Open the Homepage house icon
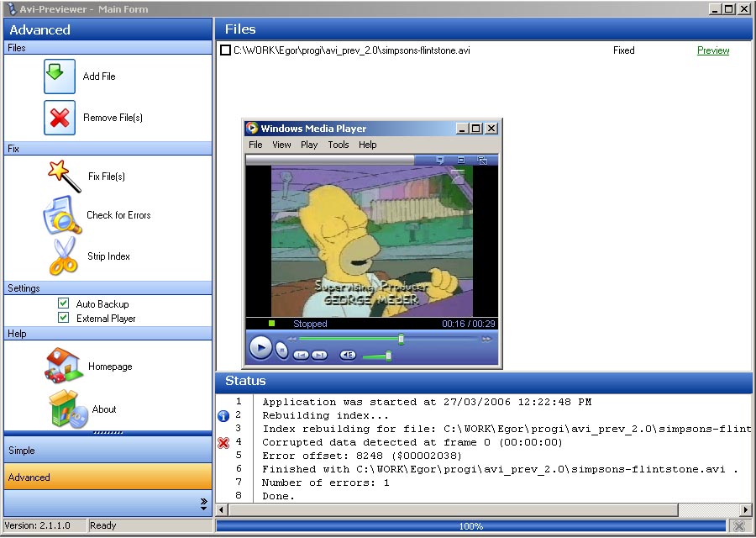This screenshot has height=538, width=756. [64, 367]
